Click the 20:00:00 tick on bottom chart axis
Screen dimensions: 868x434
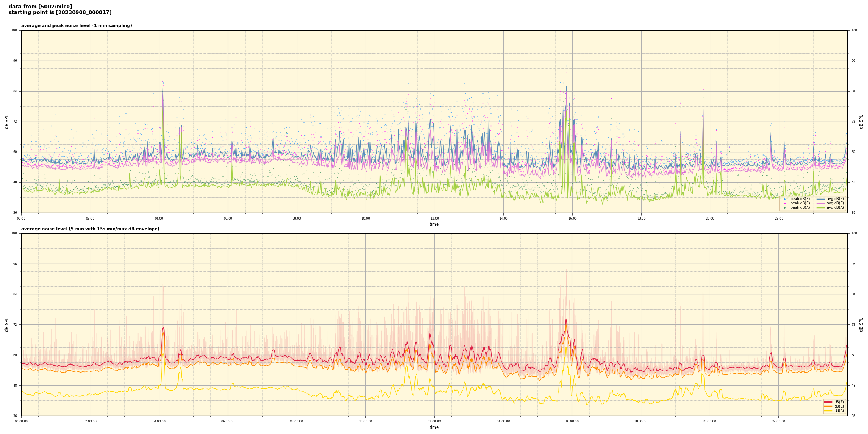[x=710, y=421]
